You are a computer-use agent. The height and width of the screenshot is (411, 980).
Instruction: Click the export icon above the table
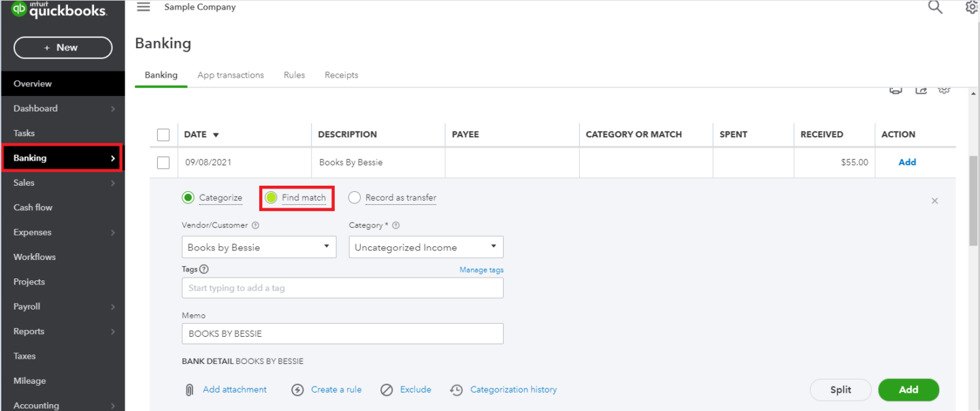click(x=921, y=91)
